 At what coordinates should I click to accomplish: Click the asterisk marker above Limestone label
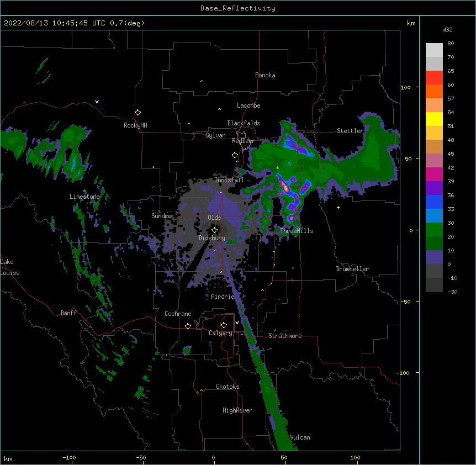(84, 191)
